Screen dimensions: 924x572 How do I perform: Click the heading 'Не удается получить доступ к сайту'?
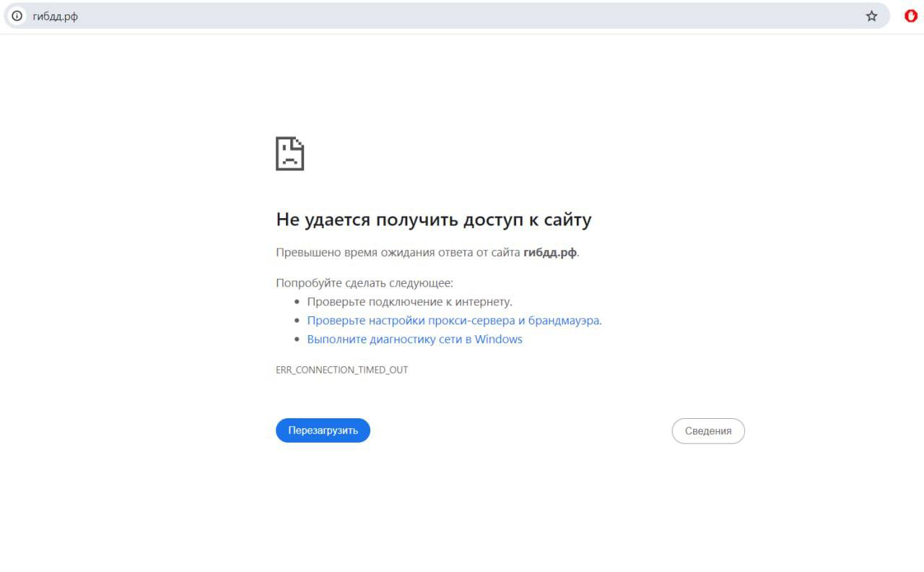433,220
